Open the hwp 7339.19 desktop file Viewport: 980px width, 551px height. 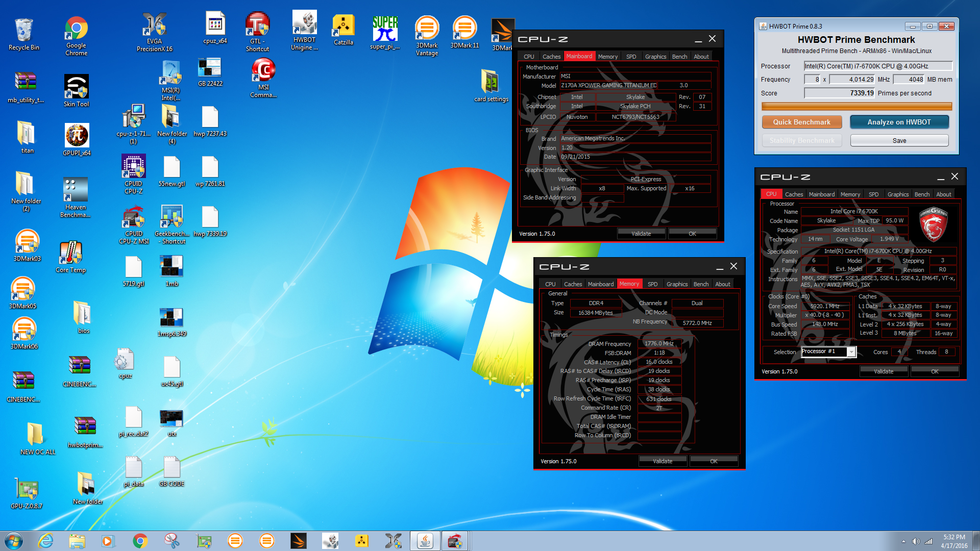(210, 222)
